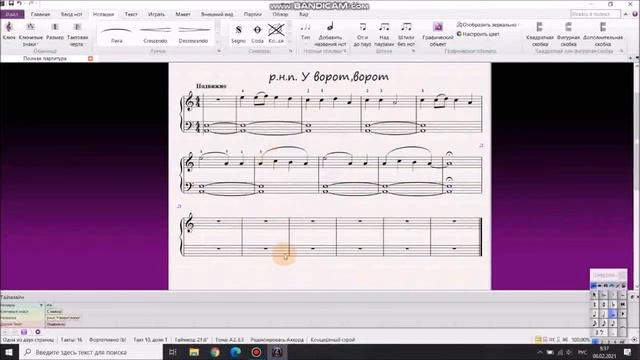Open Ключевые знаки key signature gallery

tap(31, 34)
